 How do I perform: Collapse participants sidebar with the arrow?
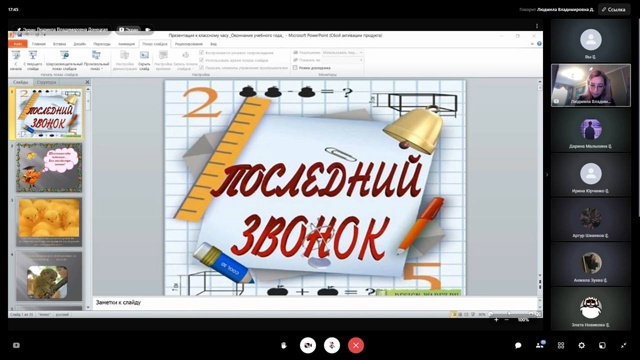click(547, 175)
